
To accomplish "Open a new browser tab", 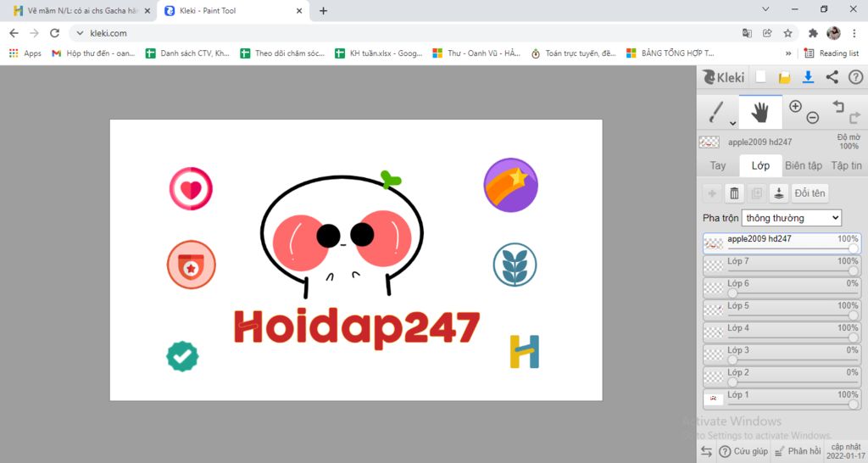I will (323, 10).
